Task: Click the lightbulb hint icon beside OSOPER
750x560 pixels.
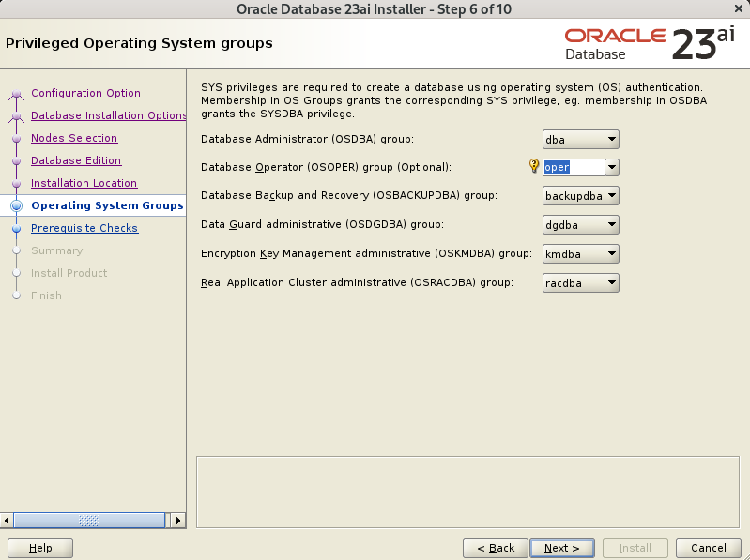Action: click(x=534, y=166)
